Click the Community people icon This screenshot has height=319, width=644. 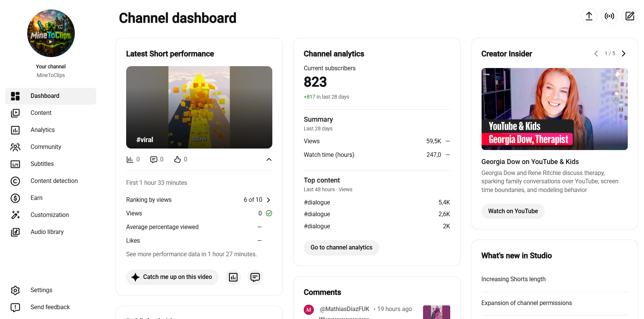15,147
